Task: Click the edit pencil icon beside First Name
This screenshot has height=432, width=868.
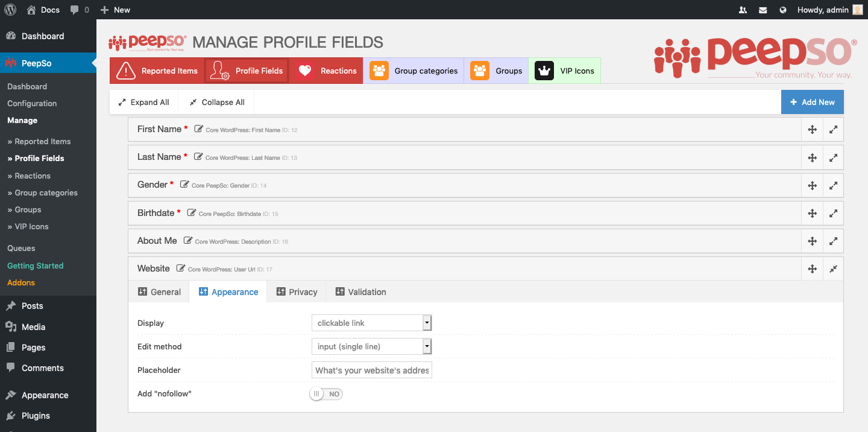Action: (198, 129)
